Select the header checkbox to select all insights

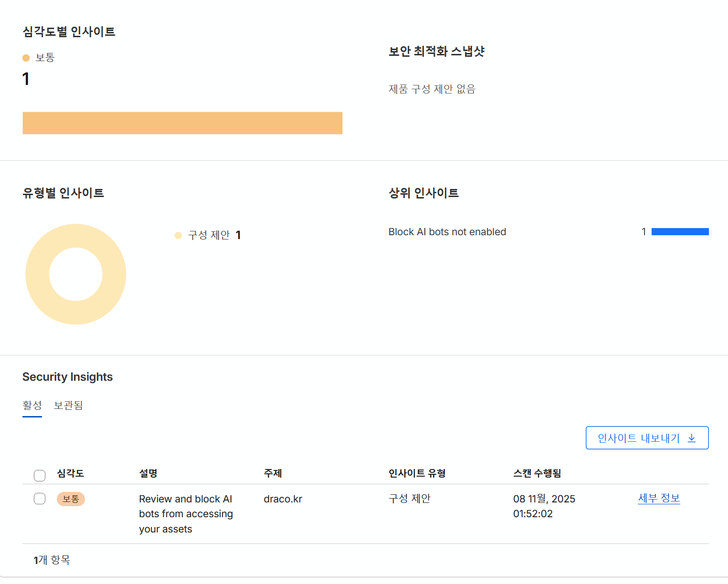[40, 475]
